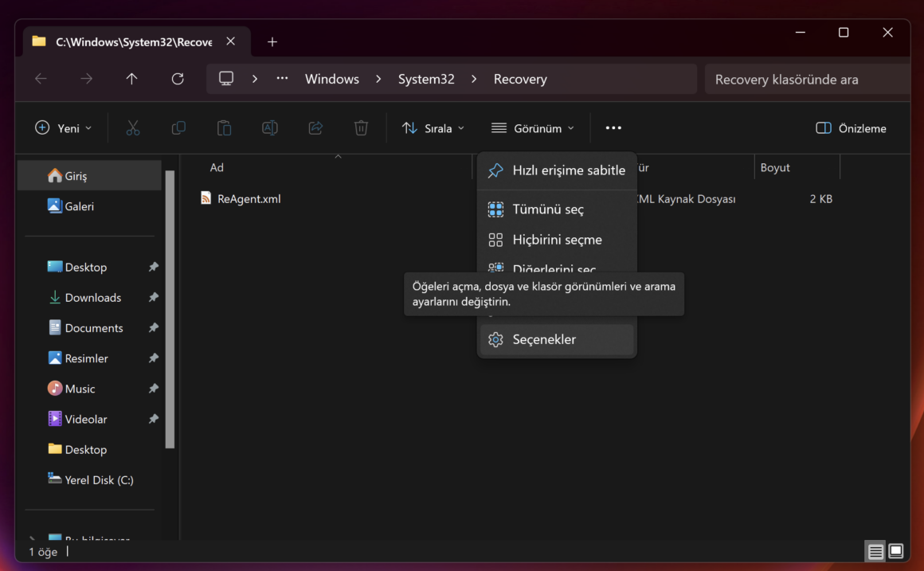Click the Cut scissors icon
This screenshot has width=924, height=571.
click(x=132, y=128)
